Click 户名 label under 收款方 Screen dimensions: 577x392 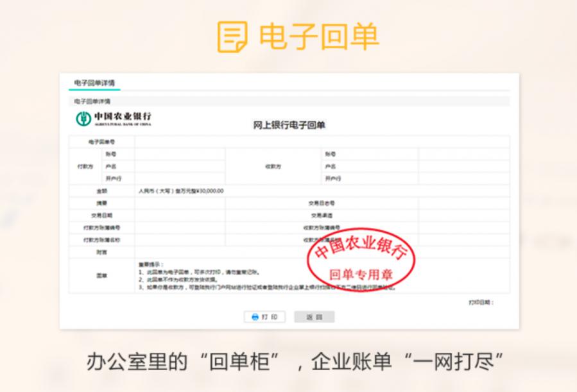[x=330, y=167]
